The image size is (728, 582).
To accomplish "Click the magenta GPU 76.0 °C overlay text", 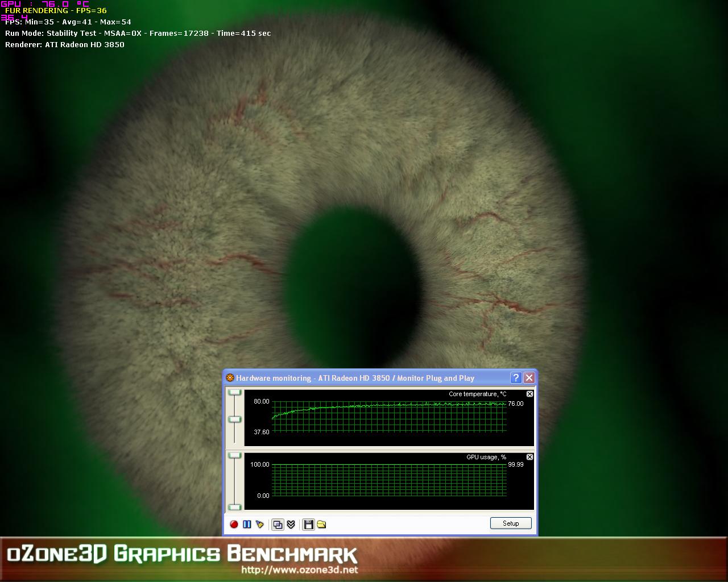I will (45, 4).
